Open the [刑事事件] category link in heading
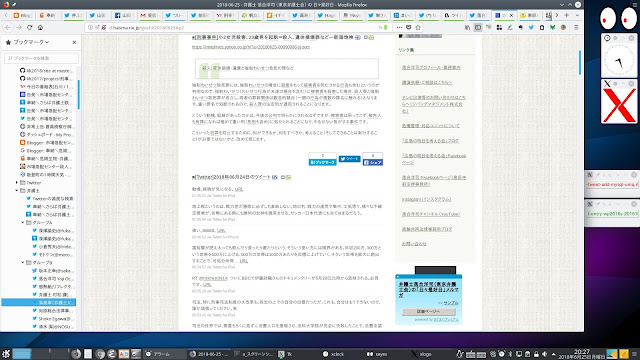Image resolution: width=640 pixels, height=360 pixels. tap(206, 37)
